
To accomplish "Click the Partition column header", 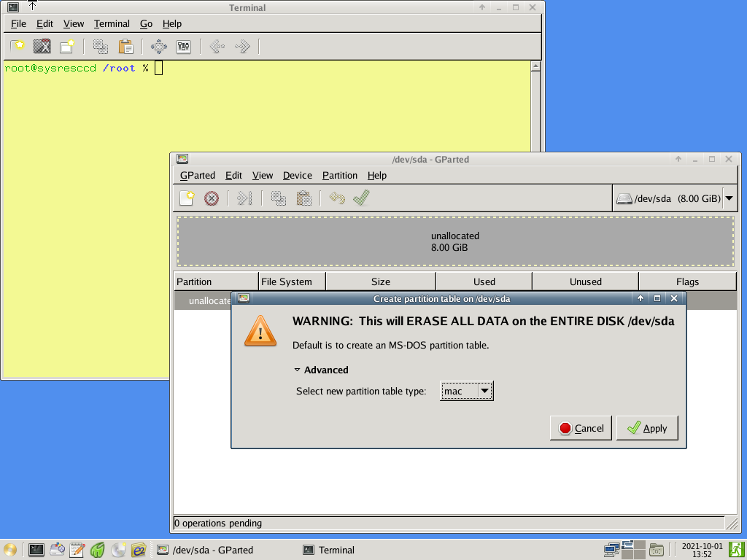I will (x=216, y=281).
